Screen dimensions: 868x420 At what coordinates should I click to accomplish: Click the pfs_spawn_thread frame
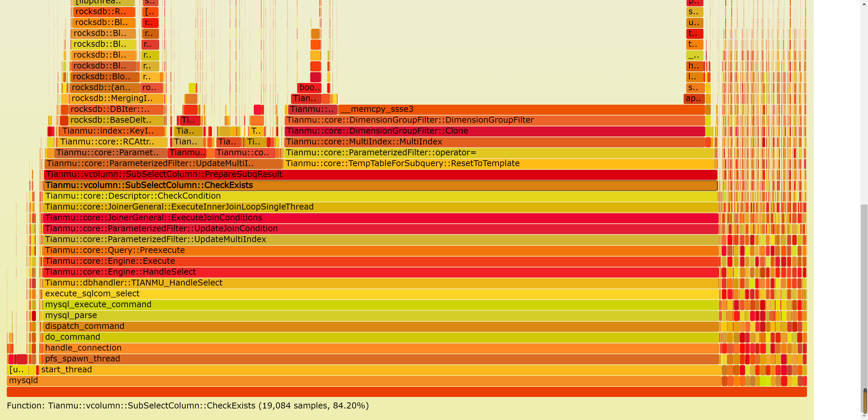(381, 359)
